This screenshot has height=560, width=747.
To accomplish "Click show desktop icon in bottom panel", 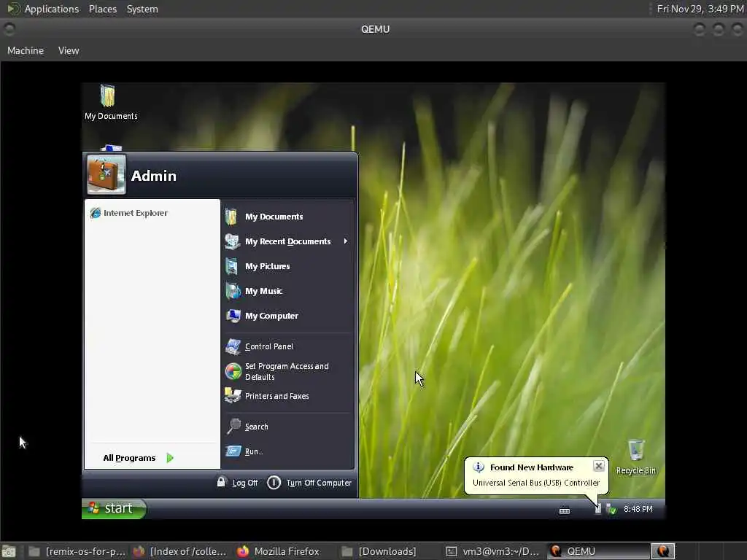I will (x=9, y=551).
